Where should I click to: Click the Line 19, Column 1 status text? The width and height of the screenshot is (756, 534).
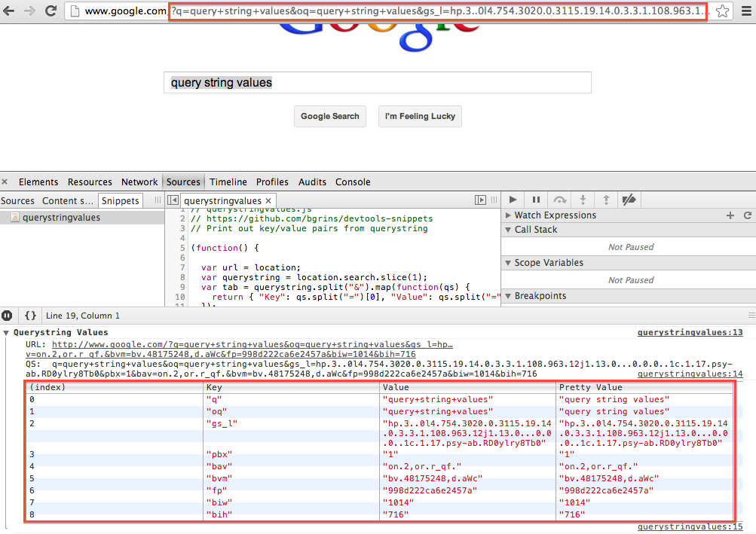(x=82, y=316)
